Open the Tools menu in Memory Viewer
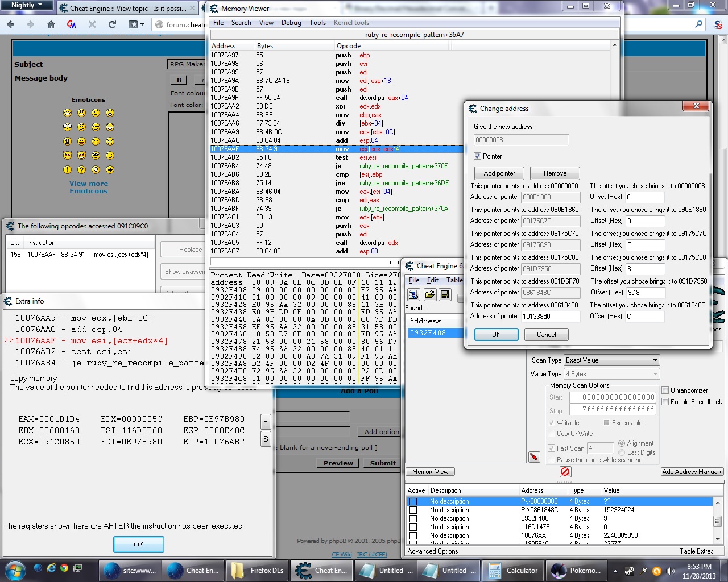728x582 pixels. [x=317, y=23]
